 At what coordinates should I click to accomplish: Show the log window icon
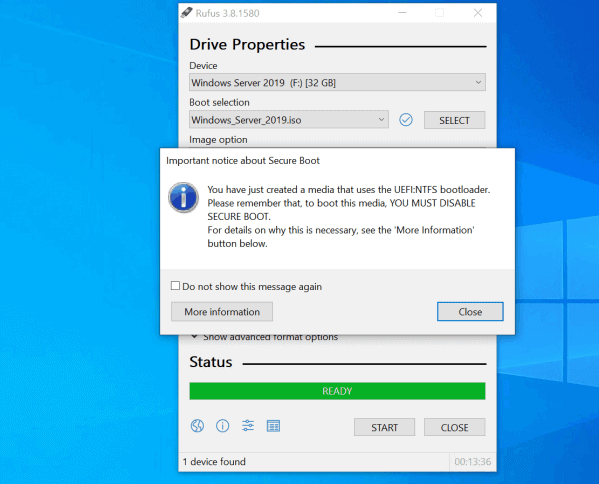(273, 426)
